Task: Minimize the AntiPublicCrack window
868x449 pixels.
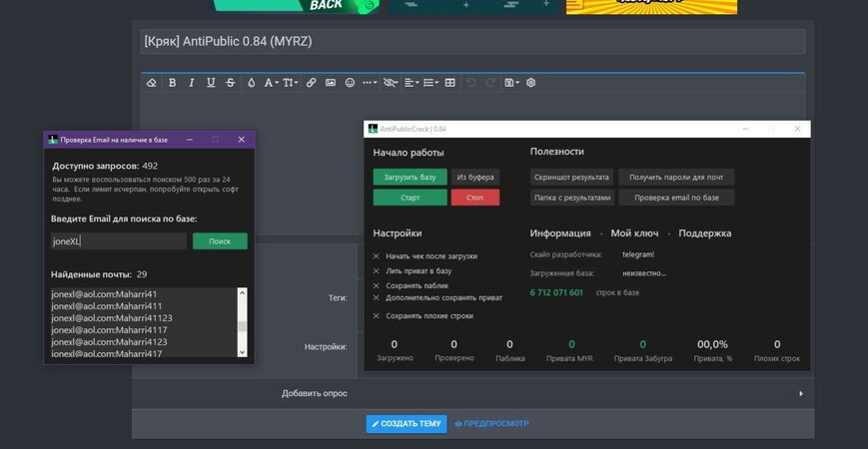Action: point(745,129)
